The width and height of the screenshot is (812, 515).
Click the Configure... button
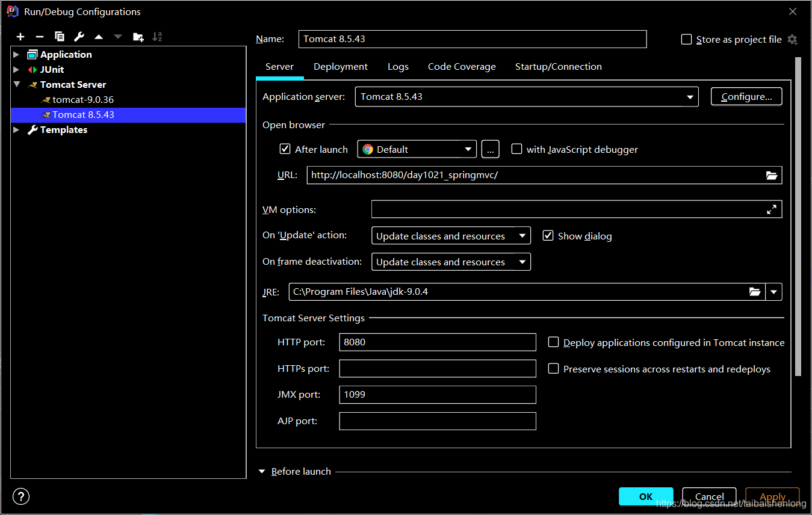(x=746, y=96)
